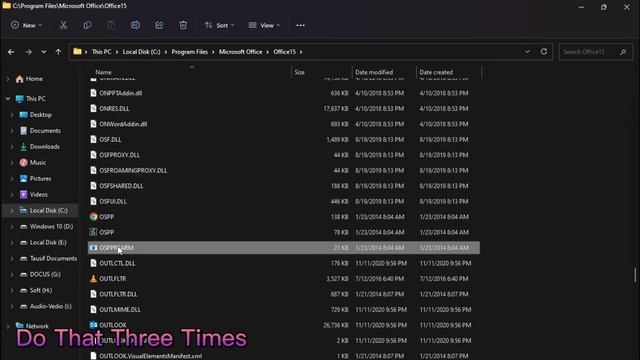This screenshot has height=360, width=640.
Task: Expand the Local Disk (C:) tree node
Action: coord(12,211)
